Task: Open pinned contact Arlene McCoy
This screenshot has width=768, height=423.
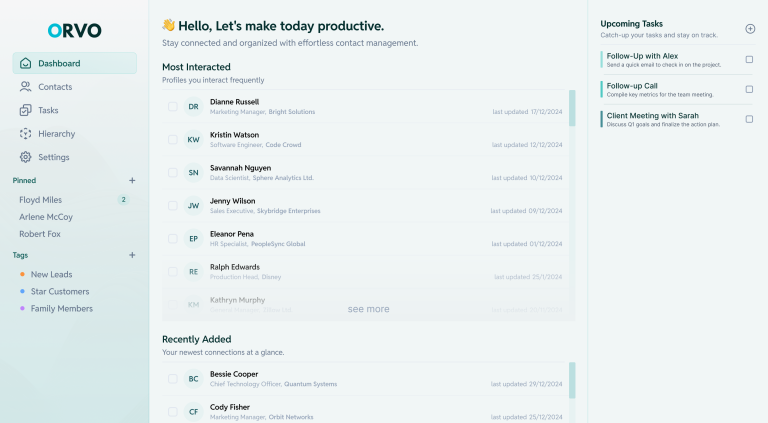Action: coord(46,217)
